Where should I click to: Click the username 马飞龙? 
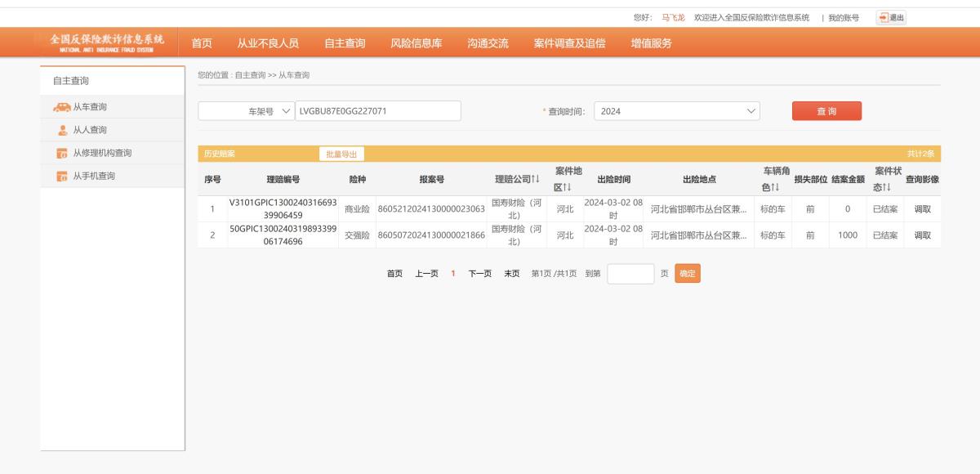pyautogui.click(x=673, y=18)
